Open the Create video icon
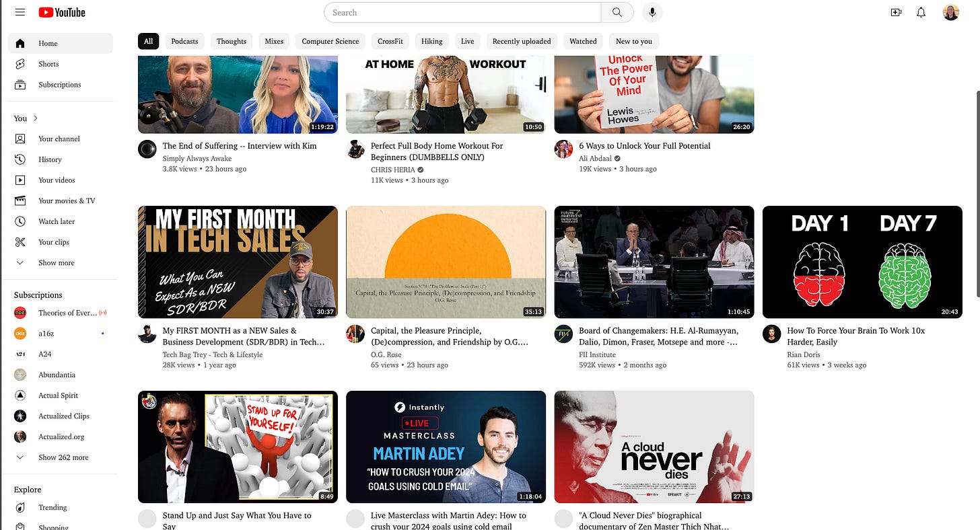Viewport: 980px width, 530px height. (896, 12)
